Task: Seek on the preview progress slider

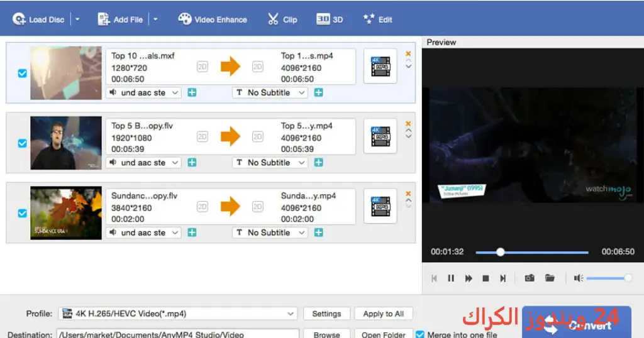Action: [532, 253]
